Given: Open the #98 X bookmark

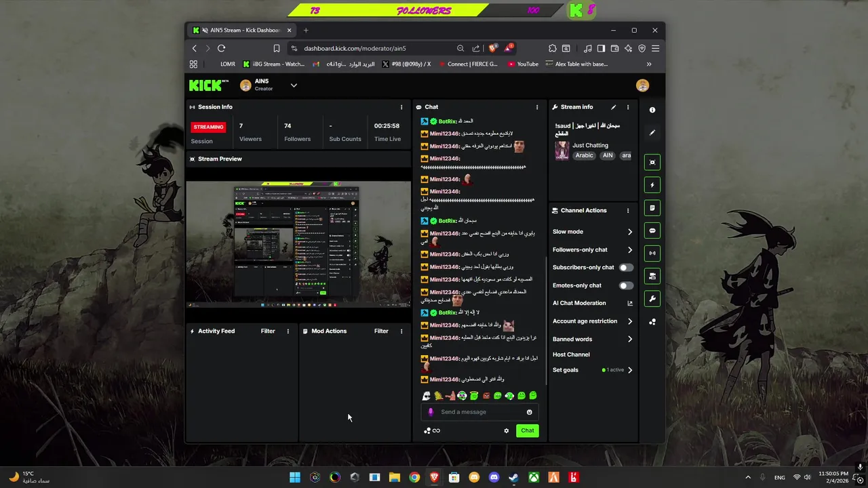Looking at the screenshot, I should coord(406,64).
